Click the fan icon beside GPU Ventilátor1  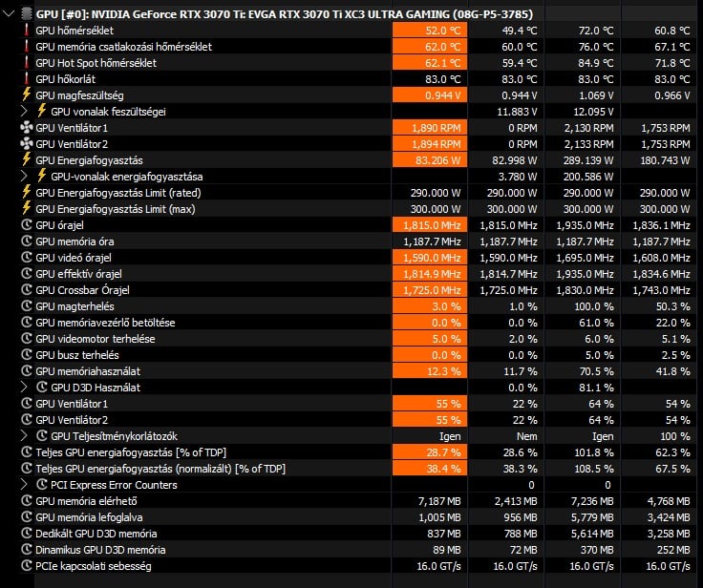point(27,128)
